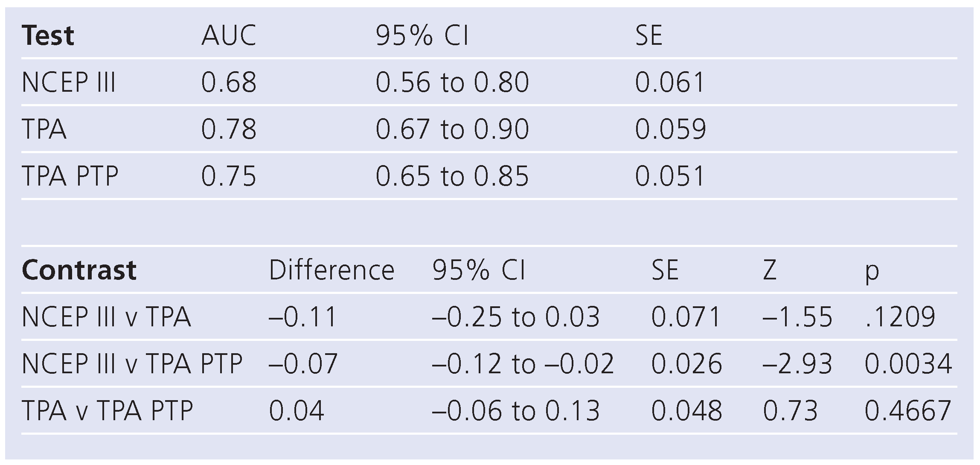
Task: Click the "Difference" column header
Action: coord(332,270)
